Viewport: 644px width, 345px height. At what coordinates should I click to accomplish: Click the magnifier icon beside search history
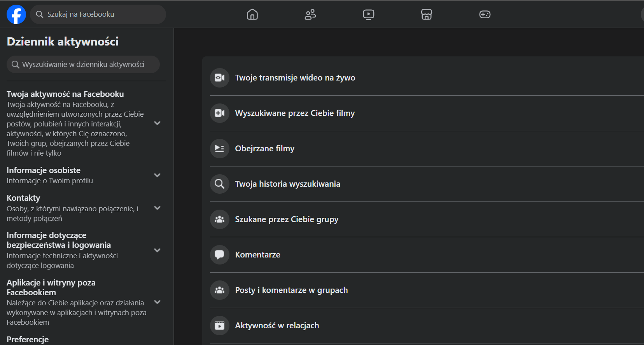(220, 184)
